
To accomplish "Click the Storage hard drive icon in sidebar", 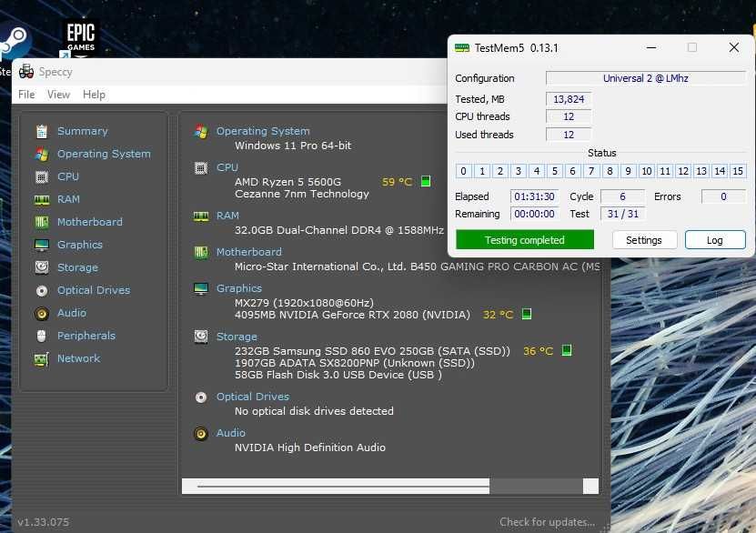I will point(42,267).
